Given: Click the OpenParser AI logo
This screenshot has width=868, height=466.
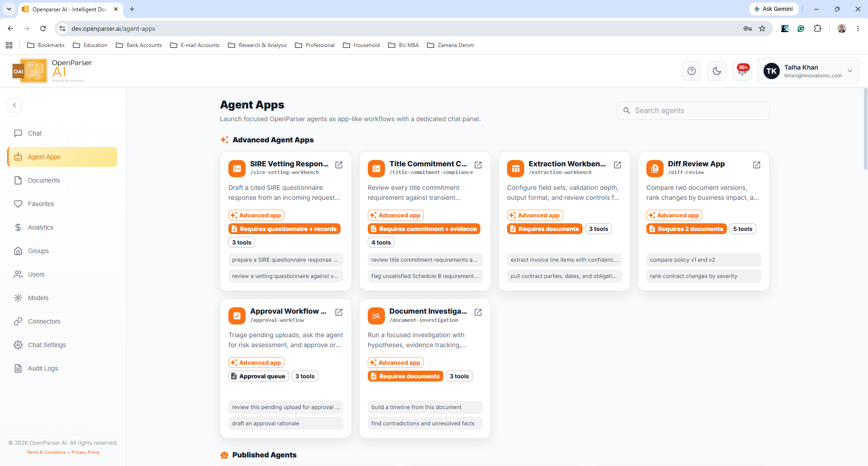Looking at the screenshot, I should [52, 71].
